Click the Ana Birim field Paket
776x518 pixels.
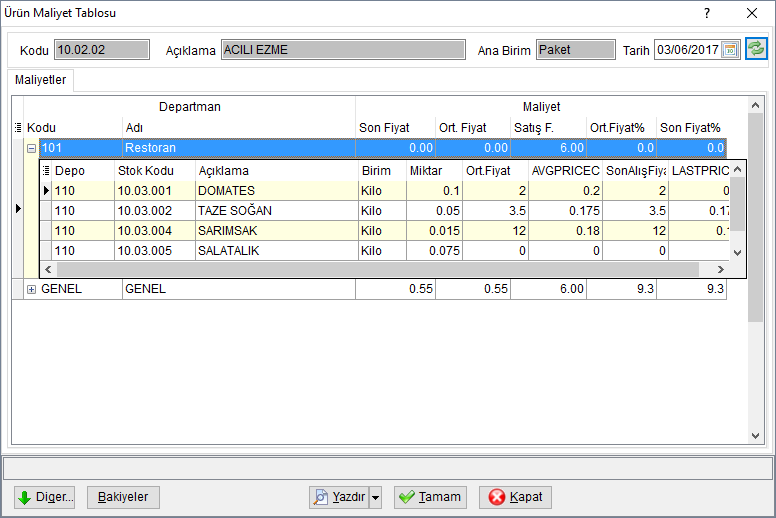pyautogui.click(x=576, y=50)
